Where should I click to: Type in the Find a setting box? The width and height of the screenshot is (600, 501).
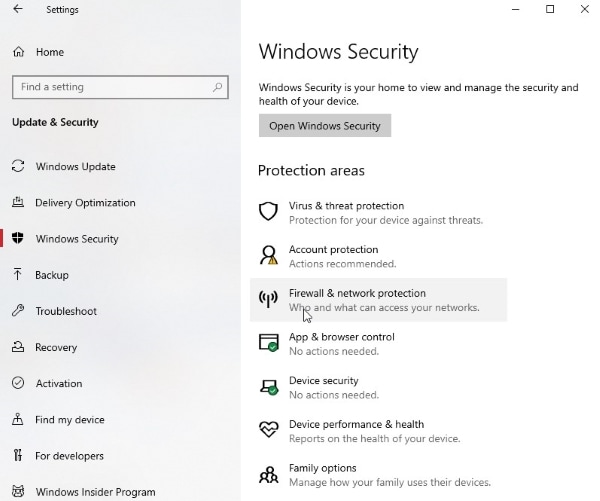click(x=110, y=87)
